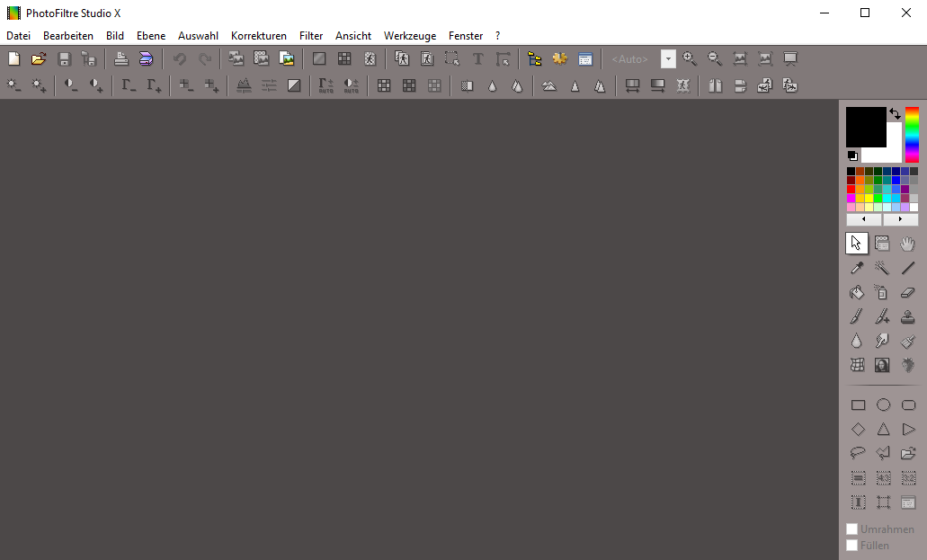Viewport: 927px width, 560px height.
Task: Enable the Füllen checkbox
Action: [851, 546]
